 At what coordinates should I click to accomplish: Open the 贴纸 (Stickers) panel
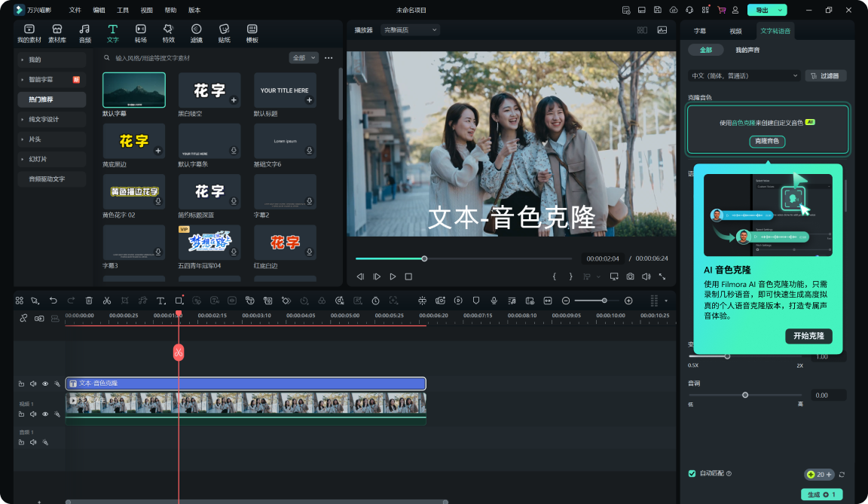coord(225,33)
